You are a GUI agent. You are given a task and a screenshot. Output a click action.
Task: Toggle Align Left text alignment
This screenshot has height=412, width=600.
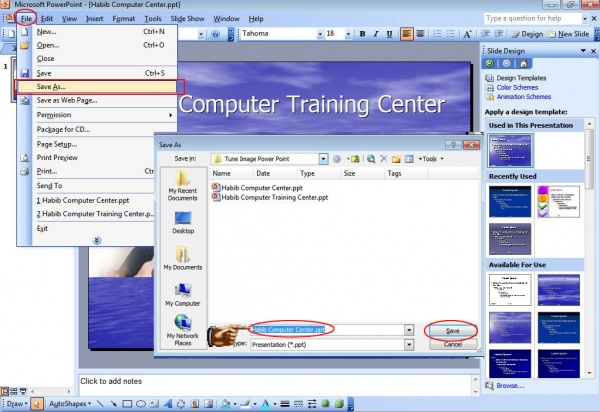click(407, 34)
